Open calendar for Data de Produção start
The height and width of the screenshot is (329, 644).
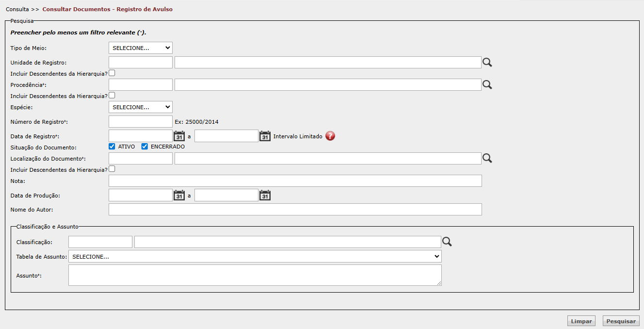[x=179, y=195]
